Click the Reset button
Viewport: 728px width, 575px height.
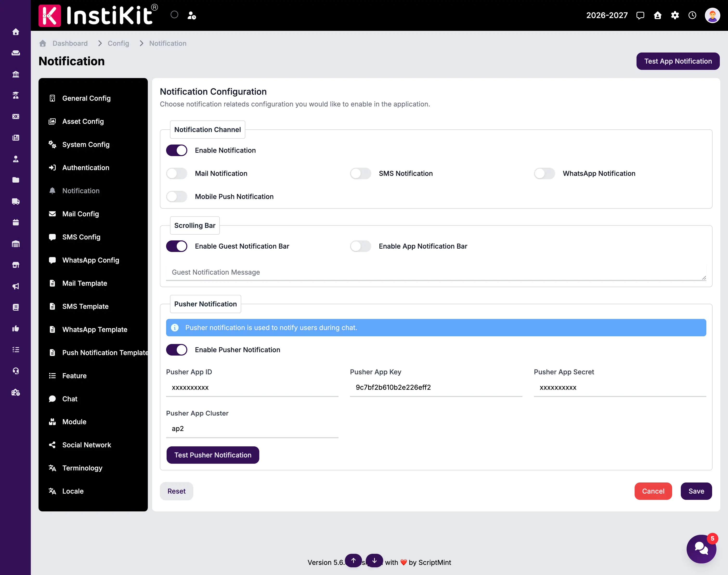pos(176,491)
